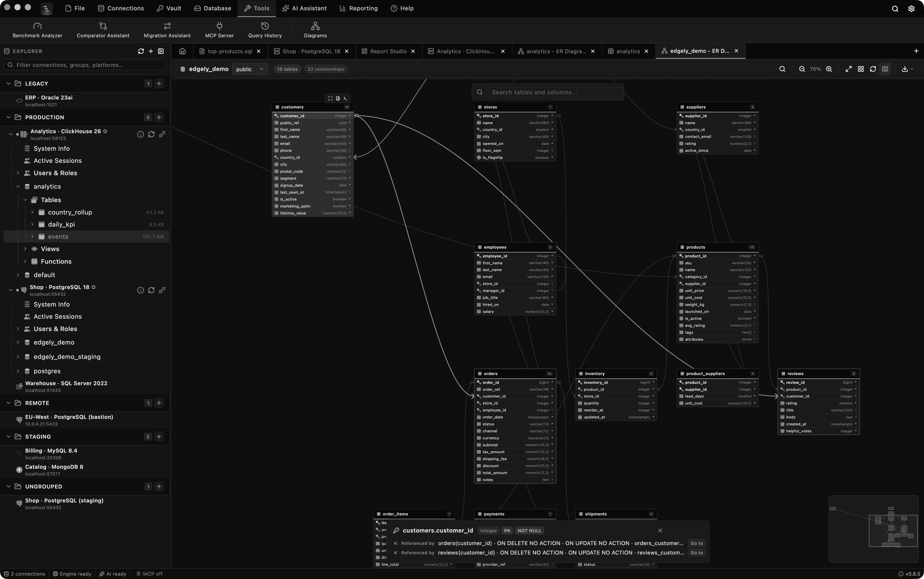Collapse the LEGACY group
Image resolution: width=924 pixels, height=579 pixels.
(x=9, y=84)
